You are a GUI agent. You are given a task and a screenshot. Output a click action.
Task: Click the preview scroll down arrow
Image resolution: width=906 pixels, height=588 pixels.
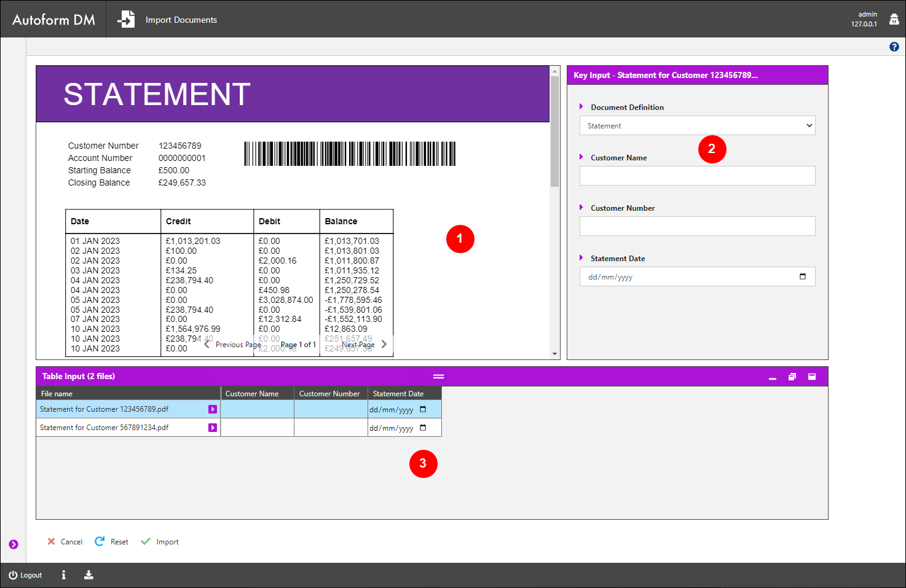(x=554, y=354)
